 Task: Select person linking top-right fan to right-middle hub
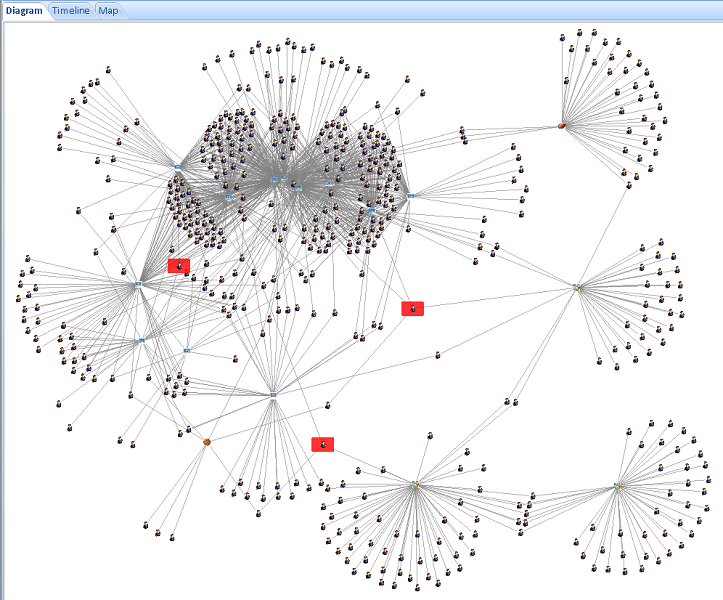[x=629, y=185]
